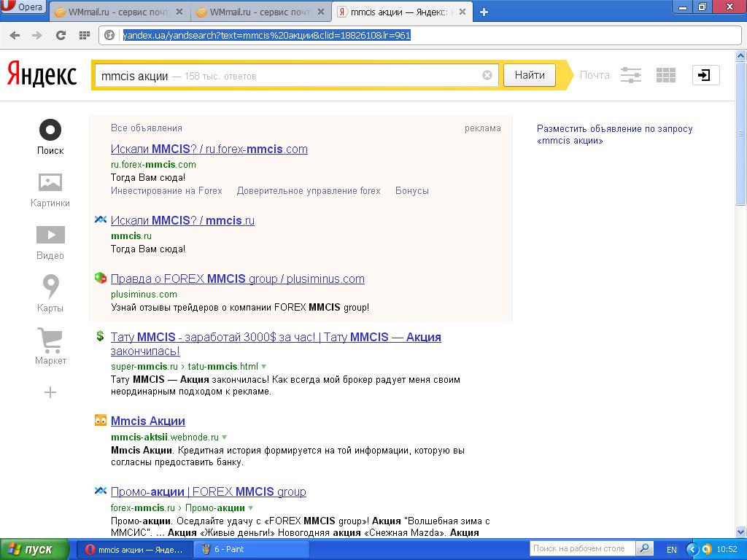Click EN language indicator in tray
Screen dimensions: 747x560
point(672,550)
